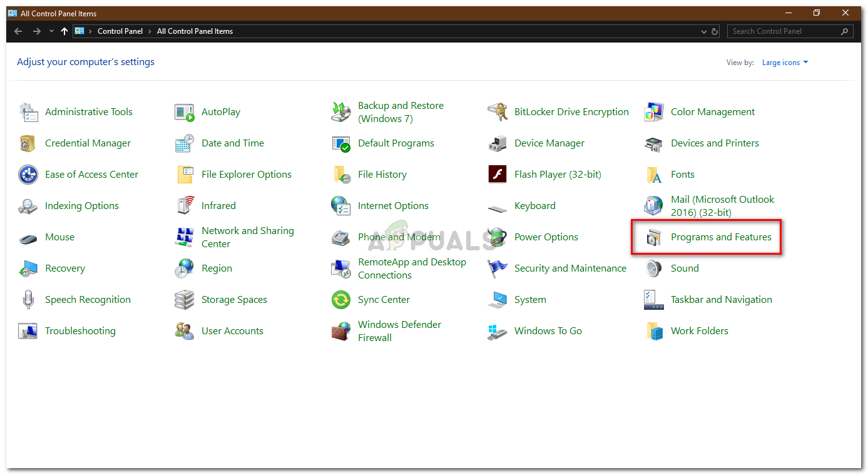Click the Programs and Features icon
Image resolution: width=868 pixels, height=475 pixels.
point(654,237)
